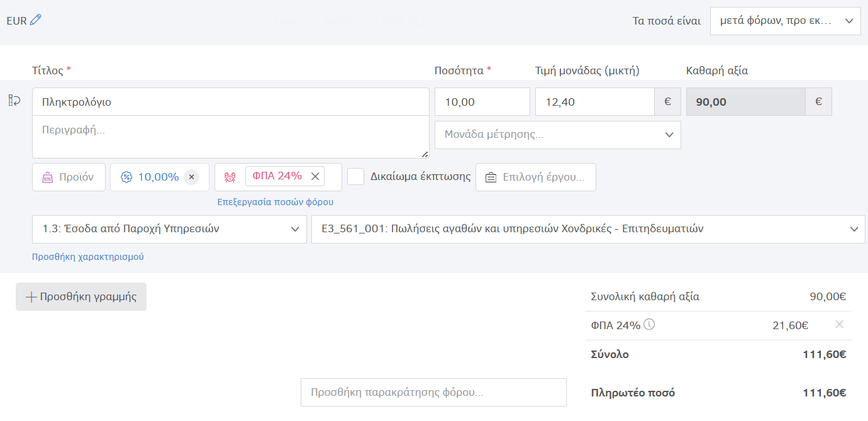Click the Προϊόν button
Viewport: 868px width, 421px height.
click(69, 177)
